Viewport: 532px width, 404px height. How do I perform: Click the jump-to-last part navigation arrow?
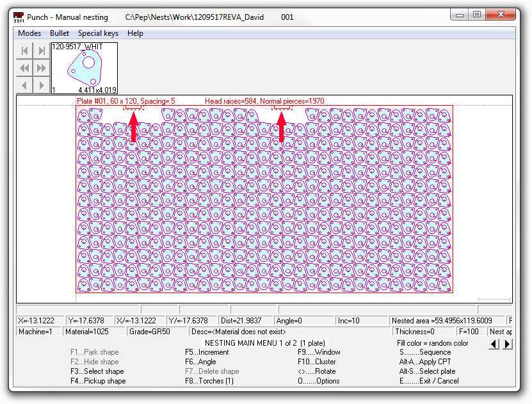(42, 51)
